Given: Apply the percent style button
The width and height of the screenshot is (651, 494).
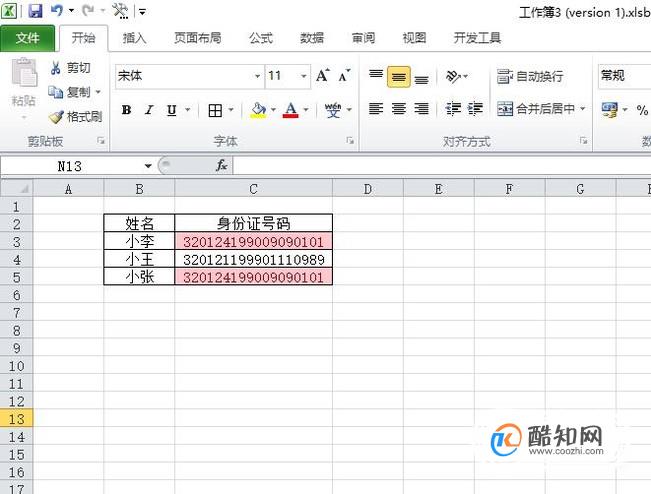Looking at the screenshot, I should coord(641,110).
